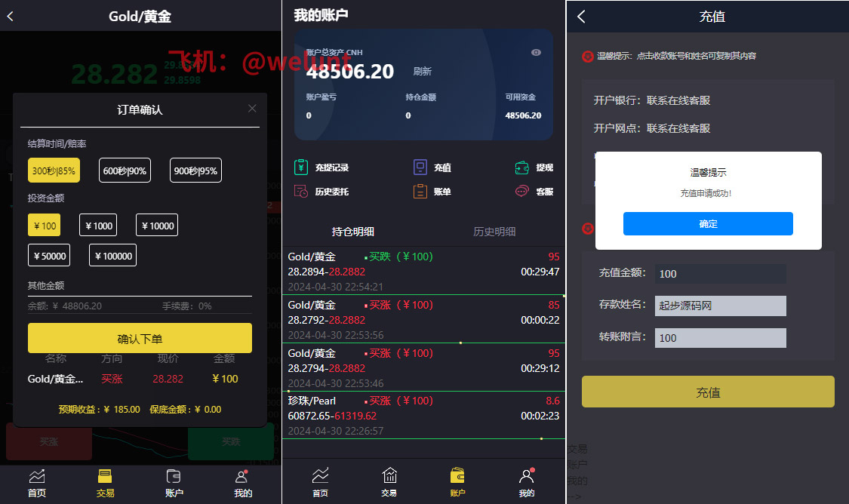Click the 充值金额 input field
The height and width of the screenshot is (504, 849).
[x=720, y=274]
